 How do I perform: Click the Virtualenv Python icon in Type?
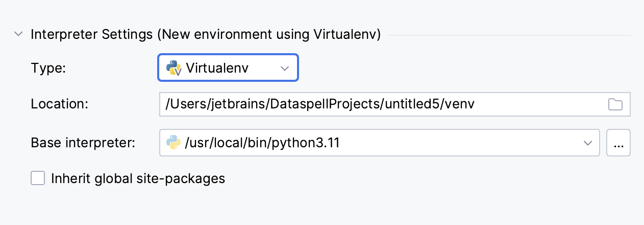point(174,67)
